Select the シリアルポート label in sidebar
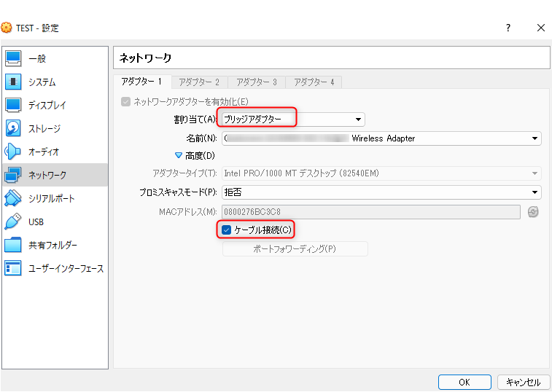The height and width of the screenshot is (392, 552). coord(51,198)
